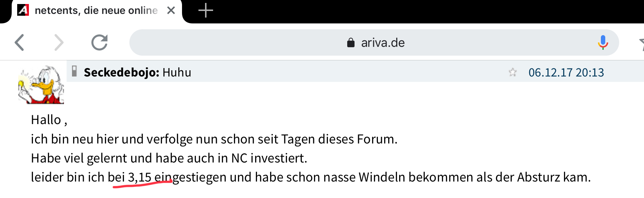
Task: Click the Seckedebojo duck avatar image
Action: tap(41, 85)
